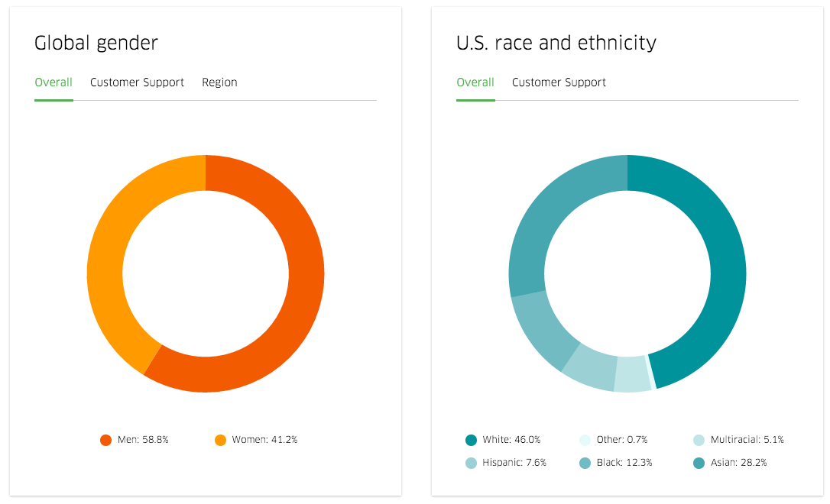The height and width of the screenshot is (504, 830).
Task: Click the White legend color dot
Action: tap(471, 440)
